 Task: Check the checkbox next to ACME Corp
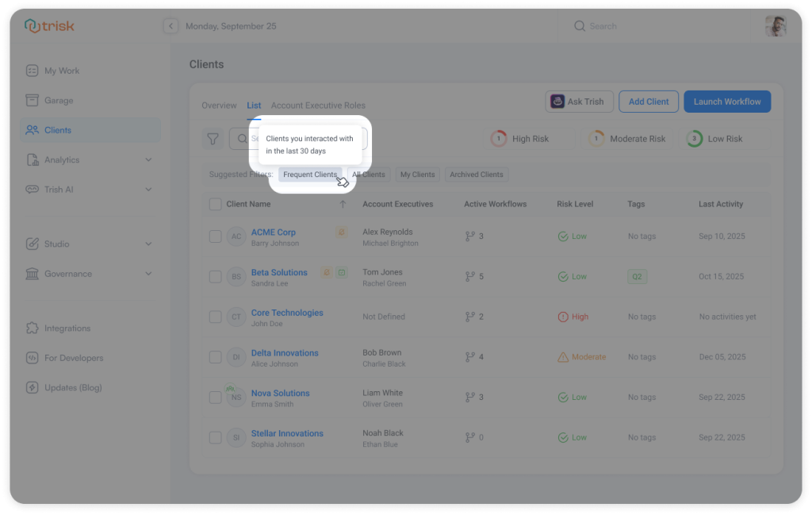215,236
